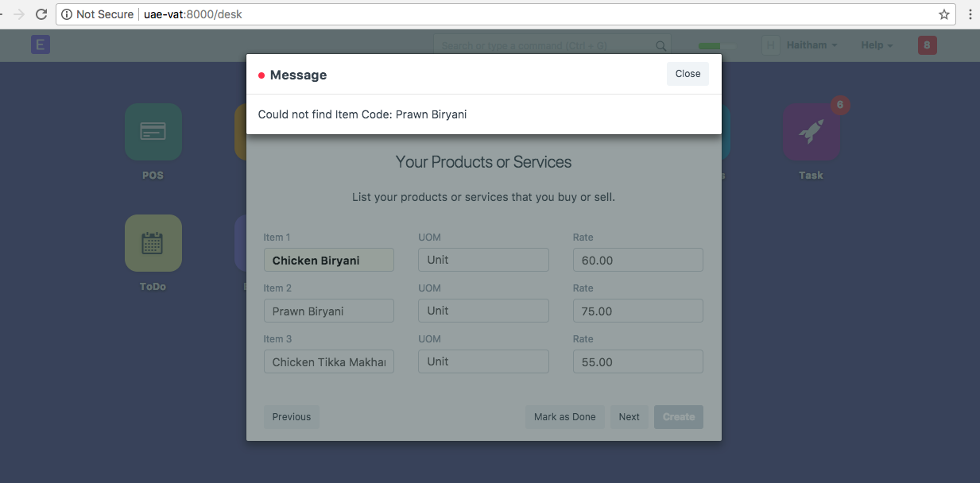The height and width of the screenshot is (483, 980).
Task: Click the search magnifier icon
Action: [660, 45]
